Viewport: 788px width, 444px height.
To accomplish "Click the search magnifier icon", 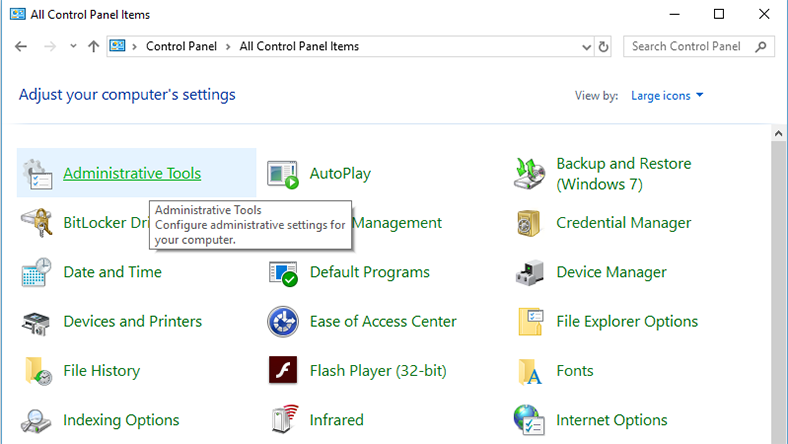I will click(x=761, y=47).
